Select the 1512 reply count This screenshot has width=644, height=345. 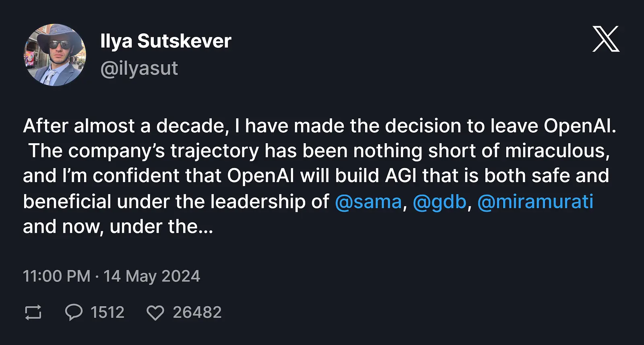click(107, 312)
